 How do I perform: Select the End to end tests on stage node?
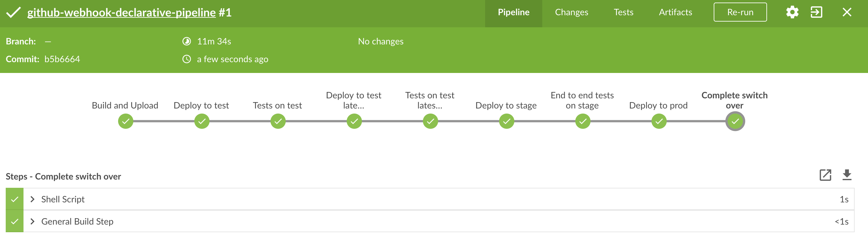pos(583,121)
